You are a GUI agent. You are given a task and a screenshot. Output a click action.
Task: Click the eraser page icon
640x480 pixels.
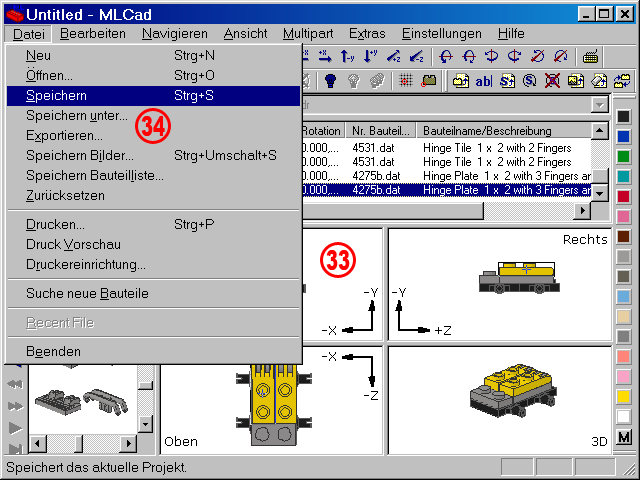point(598,81)
